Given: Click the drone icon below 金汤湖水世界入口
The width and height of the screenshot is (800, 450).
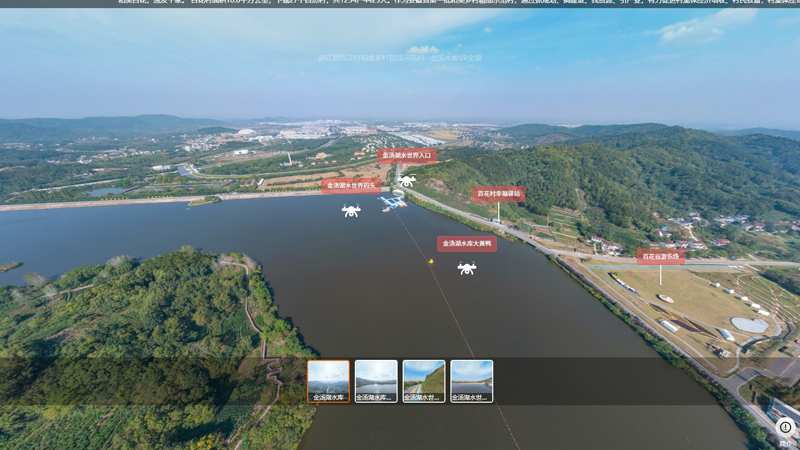Looking at the screenshot, I should point(406,181).
